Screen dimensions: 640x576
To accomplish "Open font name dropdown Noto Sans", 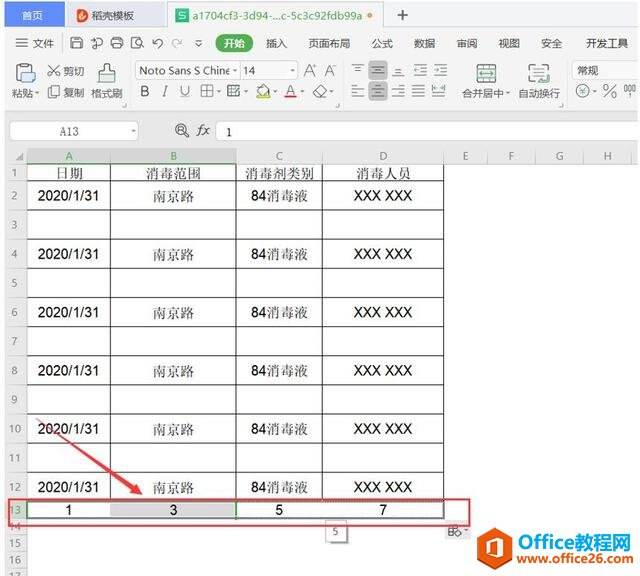I will (235, 71).
